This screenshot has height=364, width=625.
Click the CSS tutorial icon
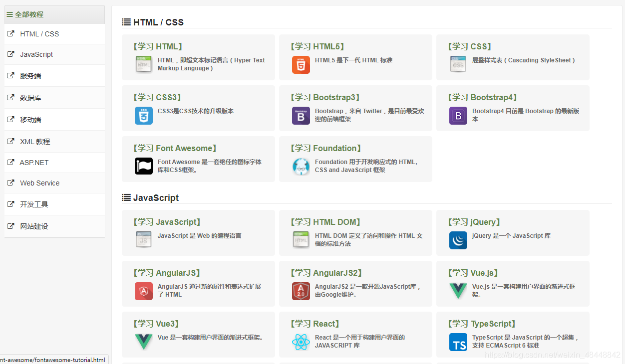[458, 65]
